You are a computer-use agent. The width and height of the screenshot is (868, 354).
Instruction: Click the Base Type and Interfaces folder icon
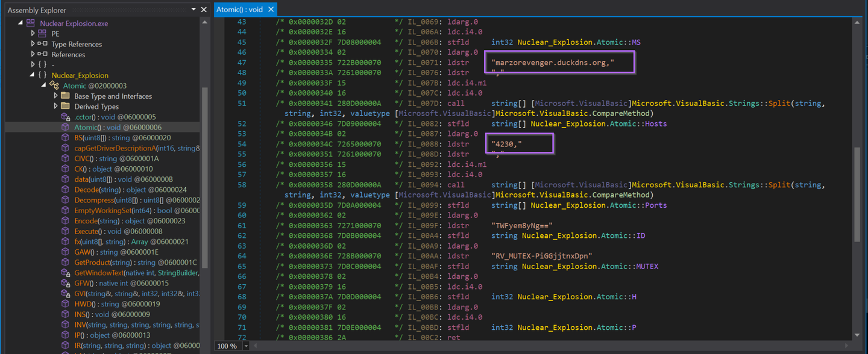click(x=66, y=96)
